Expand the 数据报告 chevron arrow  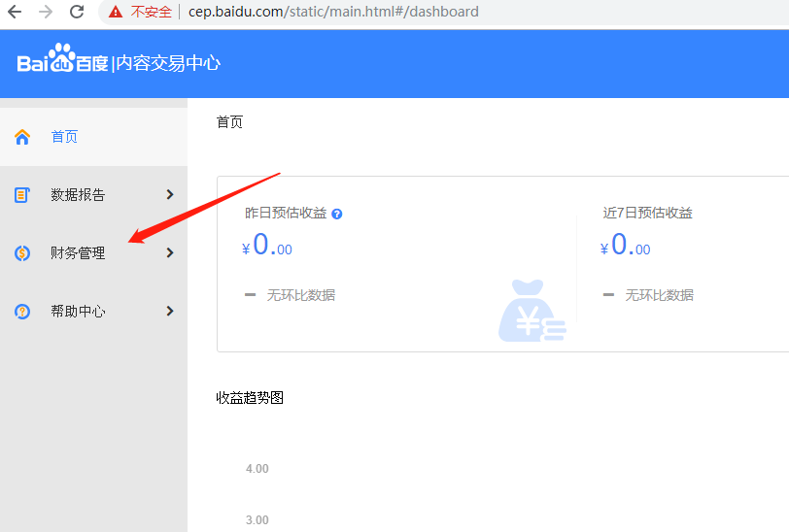(x=170, y=195)
